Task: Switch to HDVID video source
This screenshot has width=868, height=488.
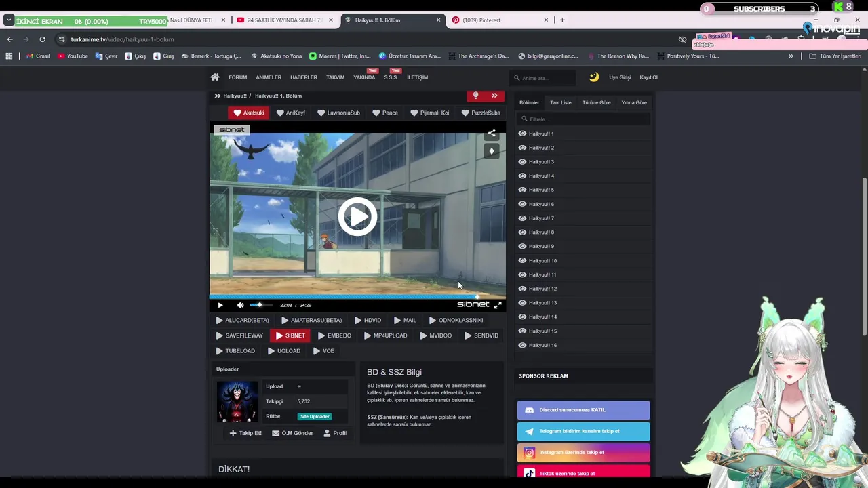Action: click(x=367, y=320)
